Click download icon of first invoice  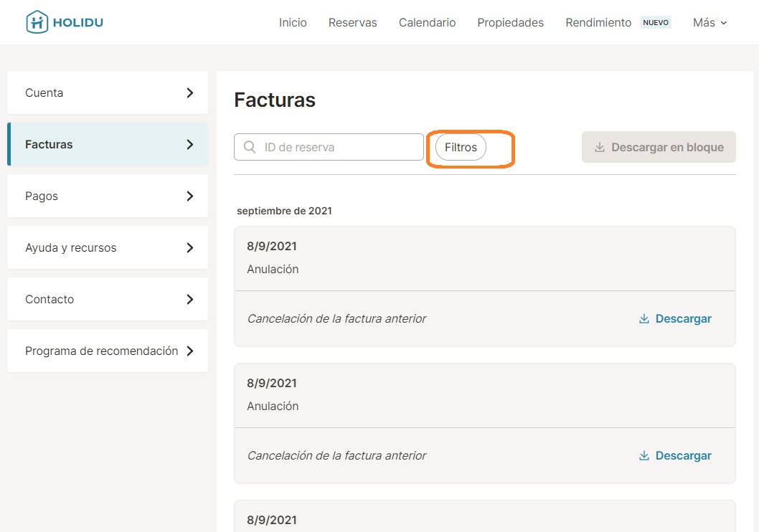coord(644,318)
